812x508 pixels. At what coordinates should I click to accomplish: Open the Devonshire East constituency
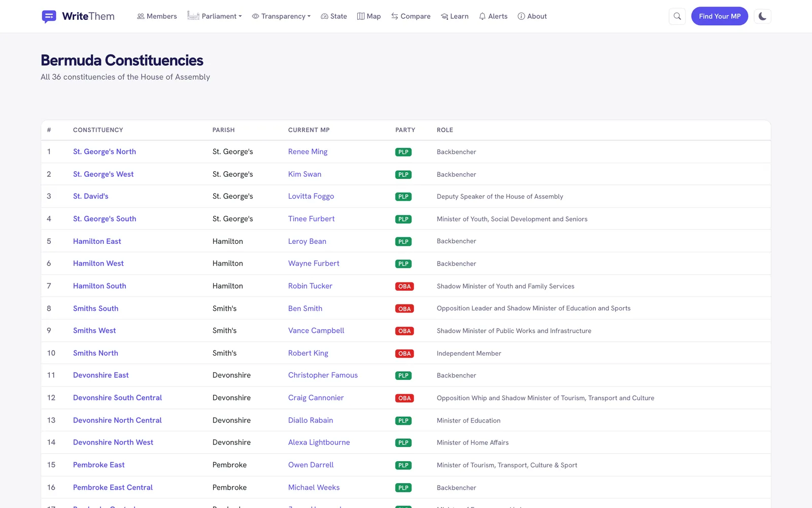point(101,375)
